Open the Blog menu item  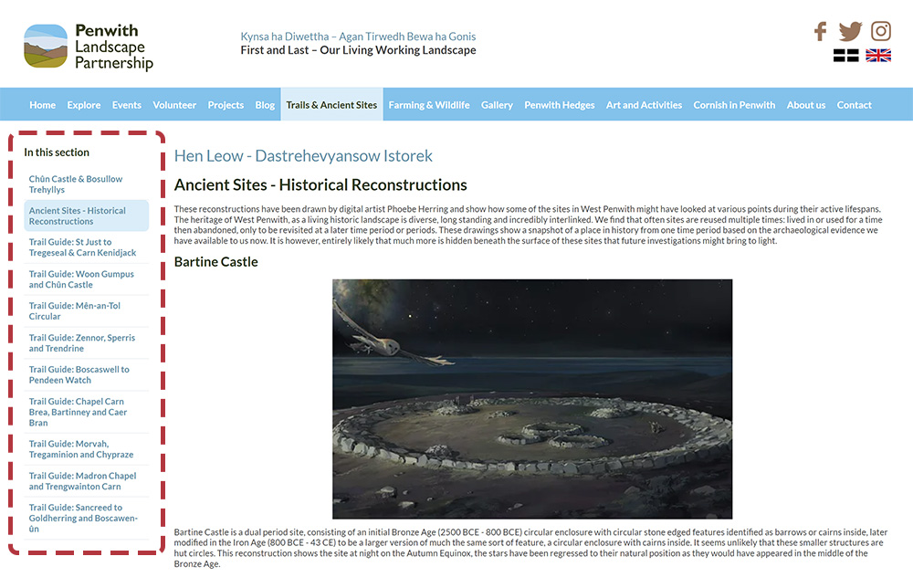pyautogui.click(x=265, y=105)
